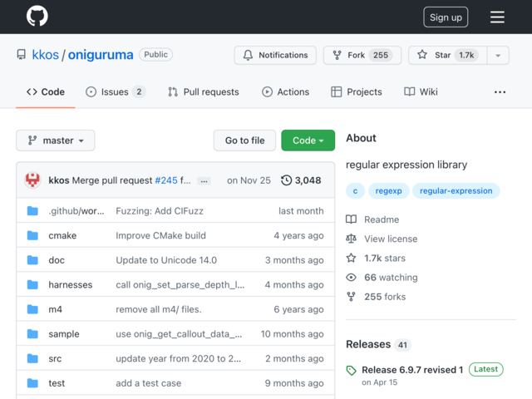Open the cmake folder icon
This screenshot has width=532, height=399.
(32, 235)
